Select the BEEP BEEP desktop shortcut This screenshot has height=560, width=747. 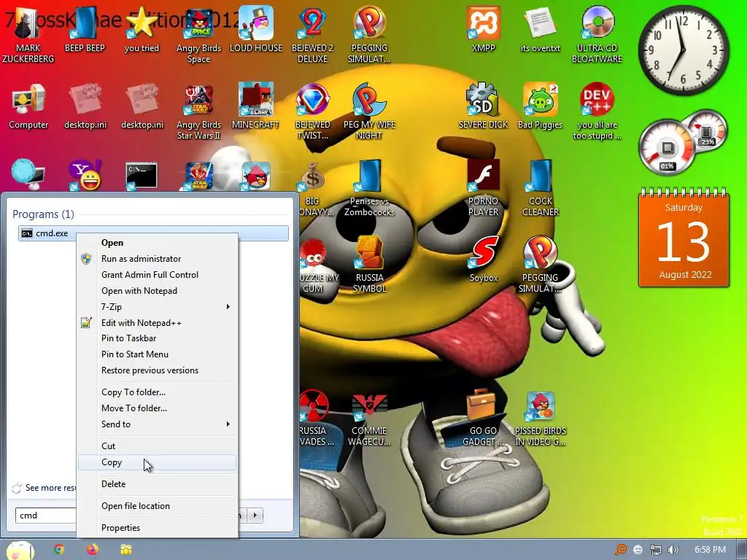point(85,29)
